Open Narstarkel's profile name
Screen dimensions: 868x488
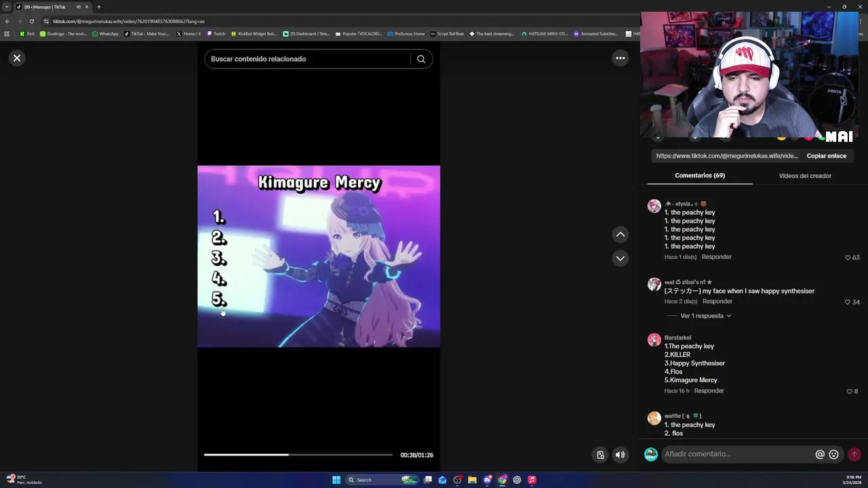tap(677, 338)
